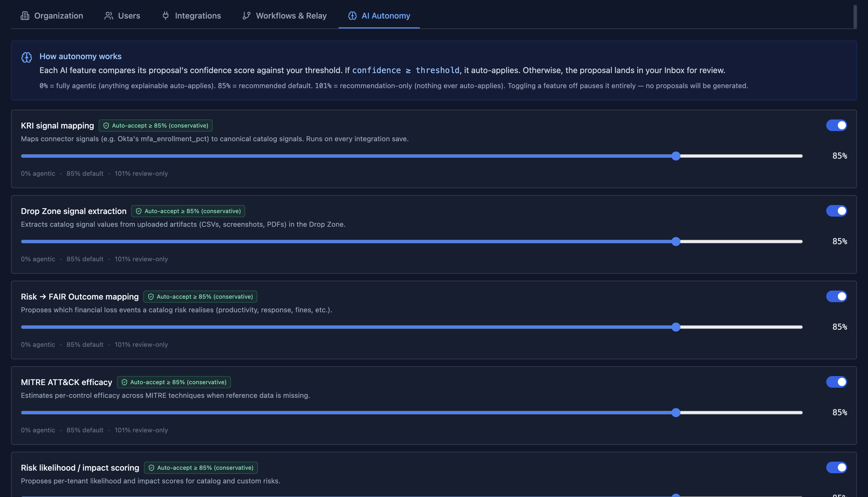Click the Risk likelihood / impact scoring title
The height and width of the screenshot is (497, 868).
pos(80,468)
